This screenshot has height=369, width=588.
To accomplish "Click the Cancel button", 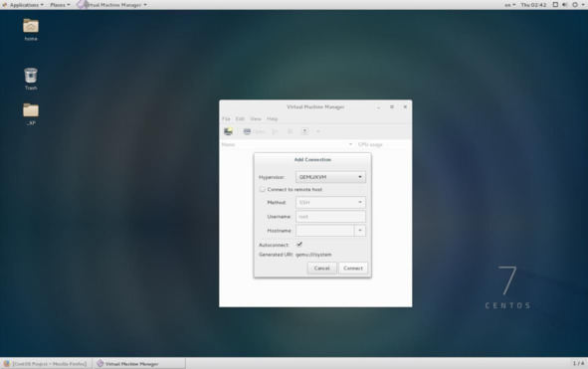I will (x=321, y=269).
